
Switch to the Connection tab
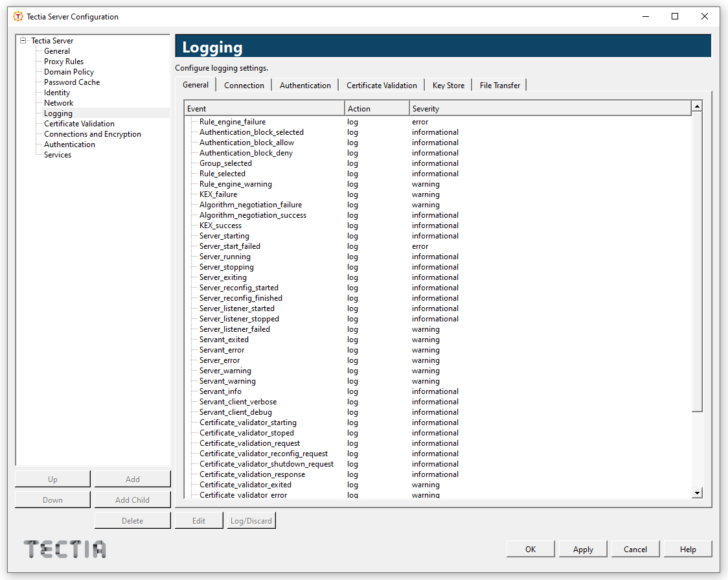click(x=244, y=86)
